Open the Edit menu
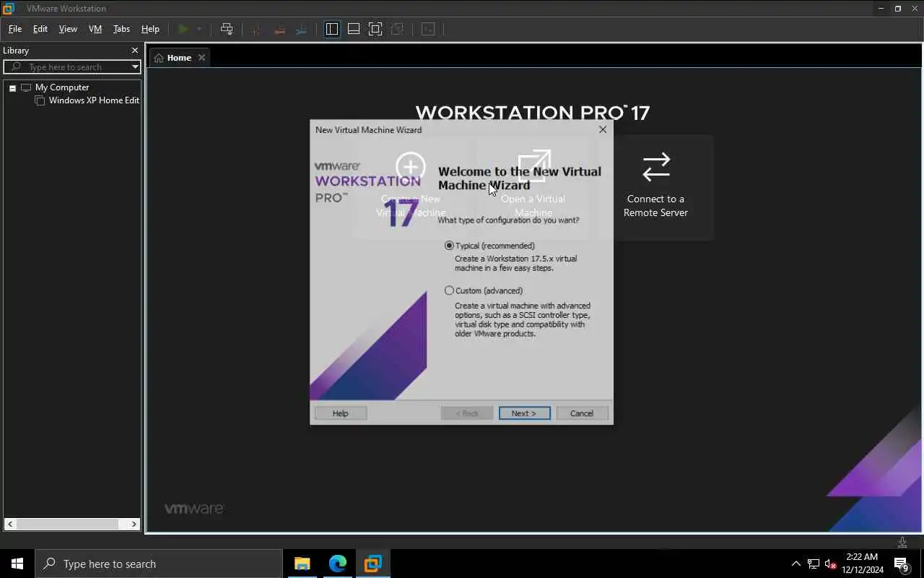The height and width of the screenshot is (578, 924). 40,29
